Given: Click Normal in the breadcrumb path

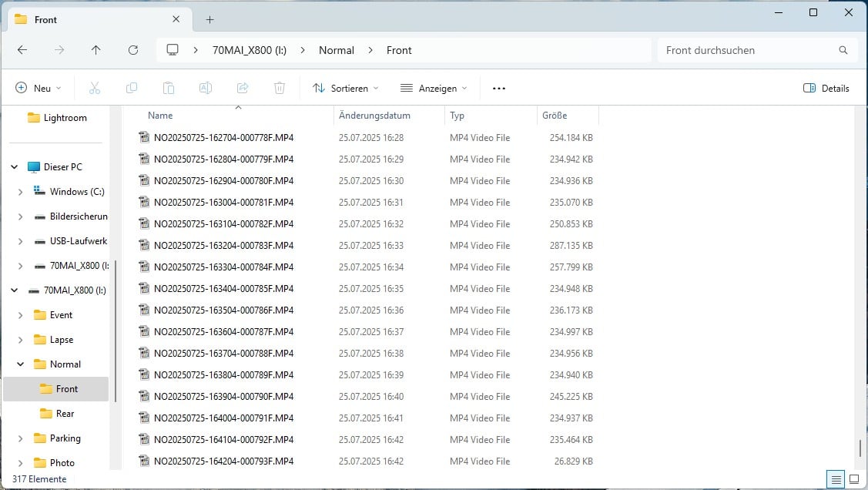Looking at the screenshot, I should pos(337,50).
